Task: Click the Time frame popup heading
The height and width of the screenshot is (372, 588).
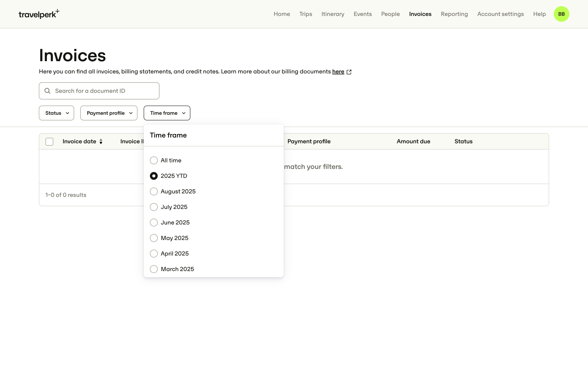Action: click(168, 135)
